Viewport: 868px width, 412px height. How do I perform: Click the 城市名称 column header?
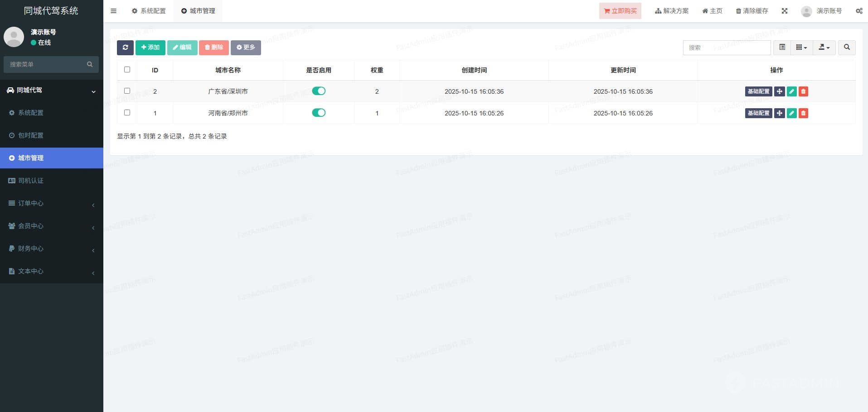pos(228,70)
